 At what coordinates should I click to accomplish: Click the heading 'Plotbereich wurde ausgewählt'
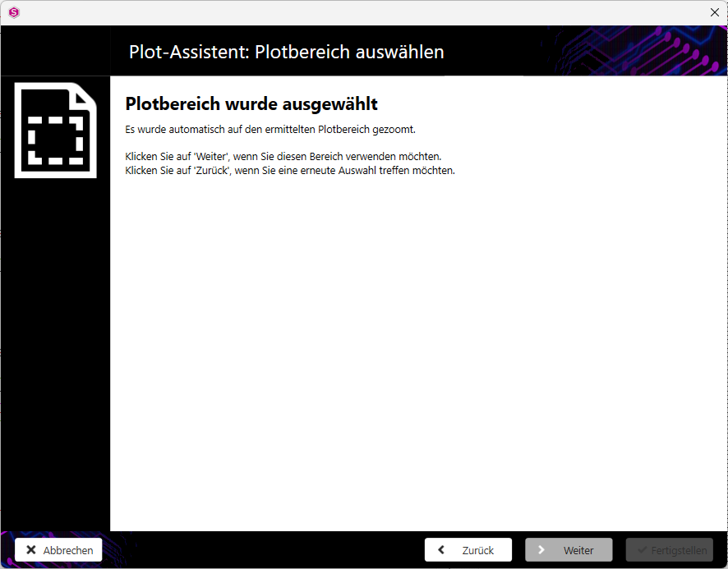click(x=251, y=104)
